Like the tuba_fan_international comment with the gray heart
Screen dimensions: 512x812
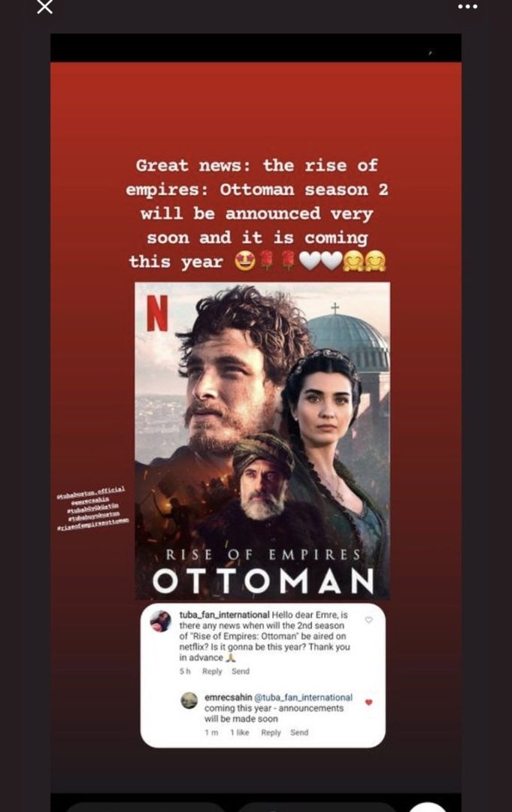pyautogui.click(x=368, y=620)
